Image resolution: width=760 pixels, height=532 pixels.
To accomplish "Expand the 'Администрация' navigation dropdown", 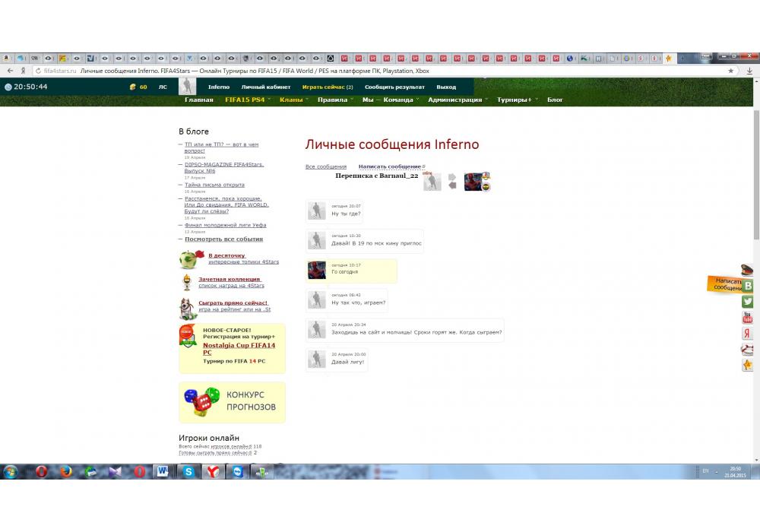I will (x=458, y=100).
